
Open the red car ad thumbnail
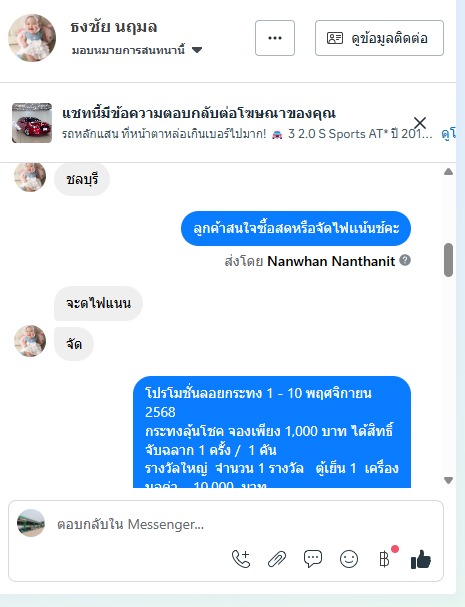click(x=32, y=123)
